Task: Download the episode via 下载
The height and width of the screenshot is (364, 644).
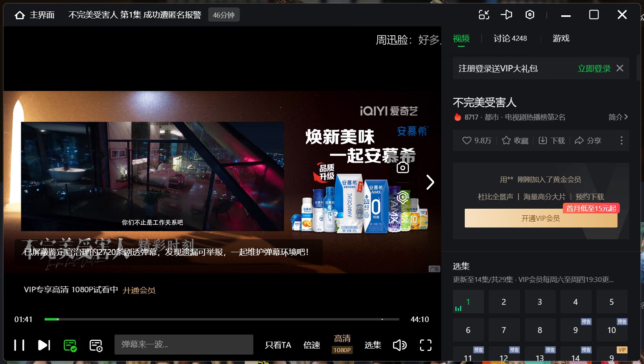Action: [551, 140]
